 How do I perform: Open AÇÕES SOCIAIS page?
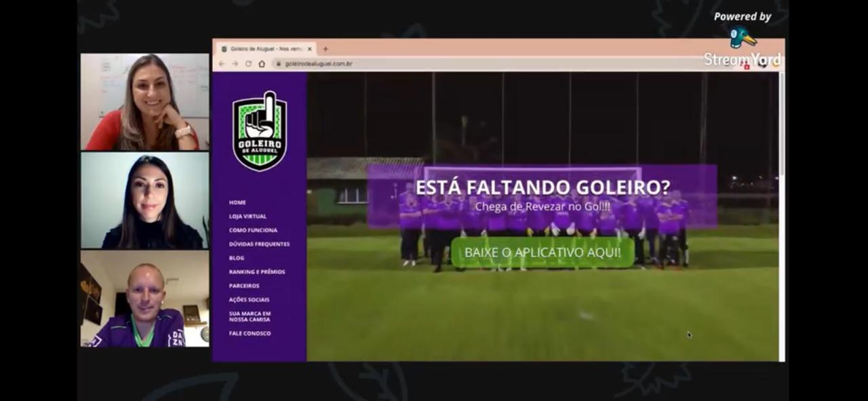click(249, 300)
